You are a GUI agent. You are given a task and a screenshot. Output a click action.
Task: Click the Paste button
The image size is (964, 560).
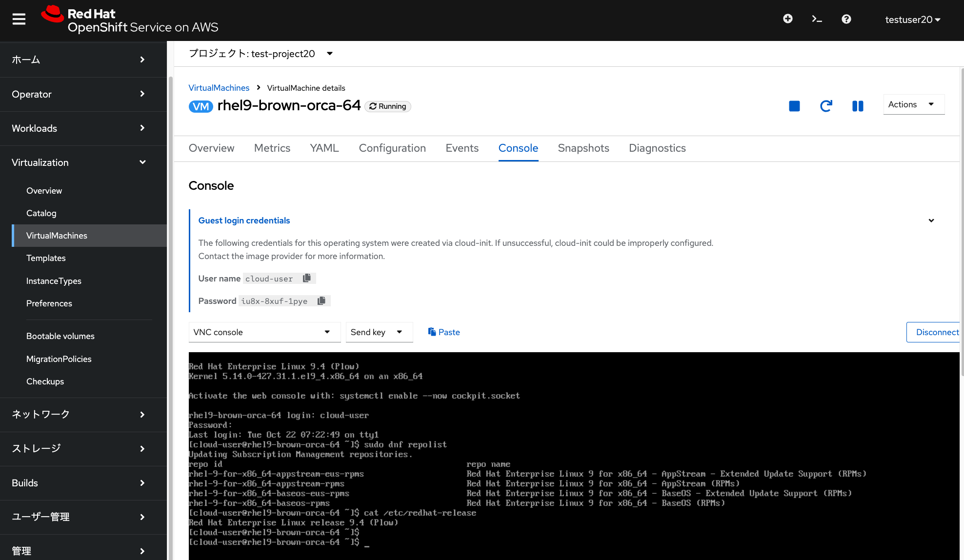click(x=444, y=332)
